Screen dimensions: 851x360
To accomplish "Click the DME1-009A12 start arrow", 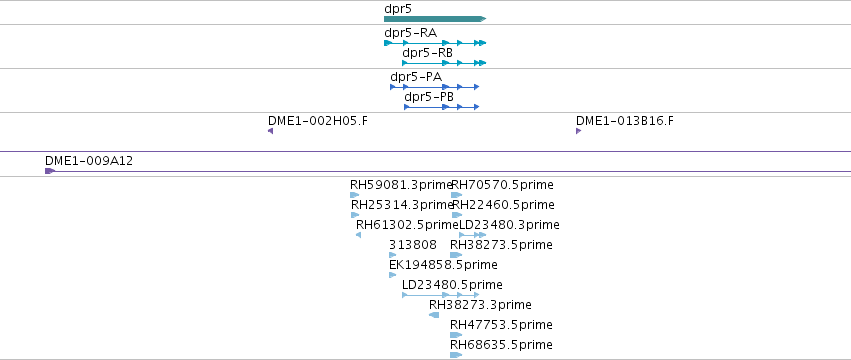I will [x=50, y=171].
